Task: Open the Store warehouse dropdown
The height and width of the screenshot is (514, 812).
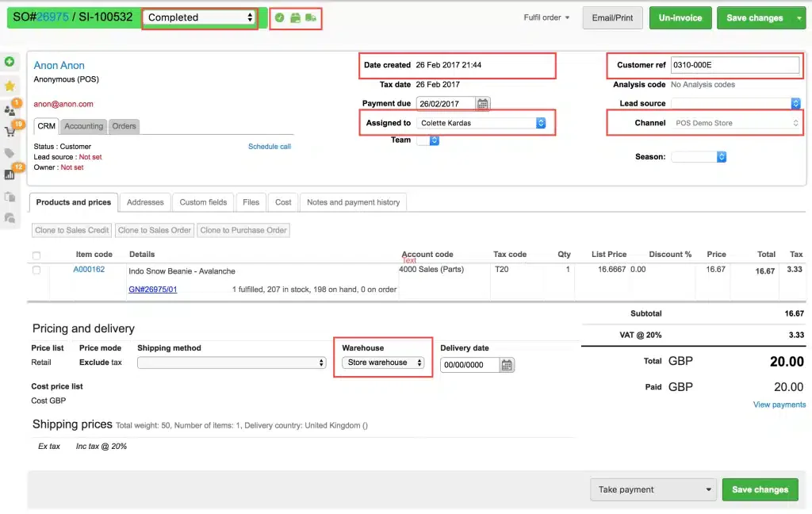Action: click(383, 362)
